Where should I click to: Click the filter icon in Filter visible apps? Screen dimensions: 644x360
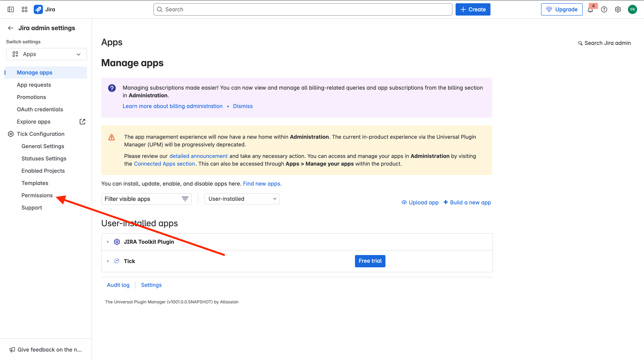point(185,199)
